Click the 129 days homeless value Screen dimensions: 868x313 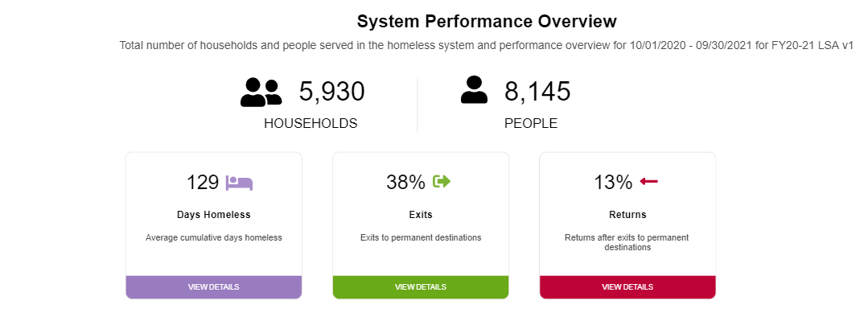[203, 183]
